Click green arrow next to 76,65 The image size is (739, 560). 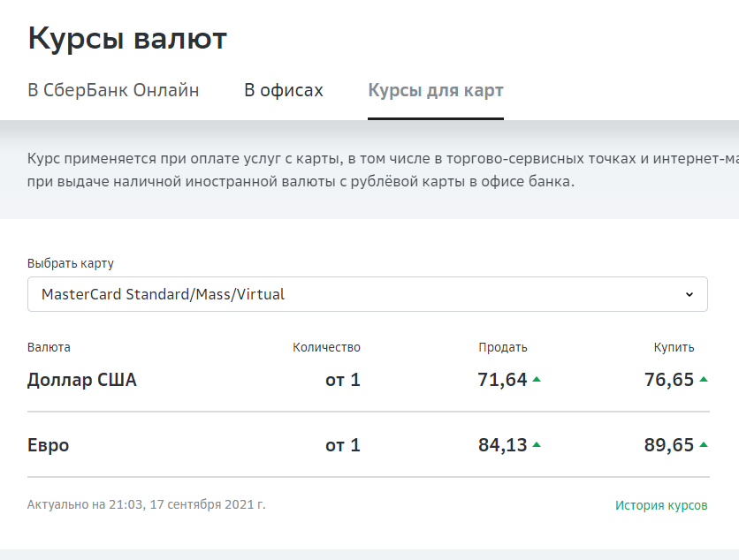click(x=704, y=380)
